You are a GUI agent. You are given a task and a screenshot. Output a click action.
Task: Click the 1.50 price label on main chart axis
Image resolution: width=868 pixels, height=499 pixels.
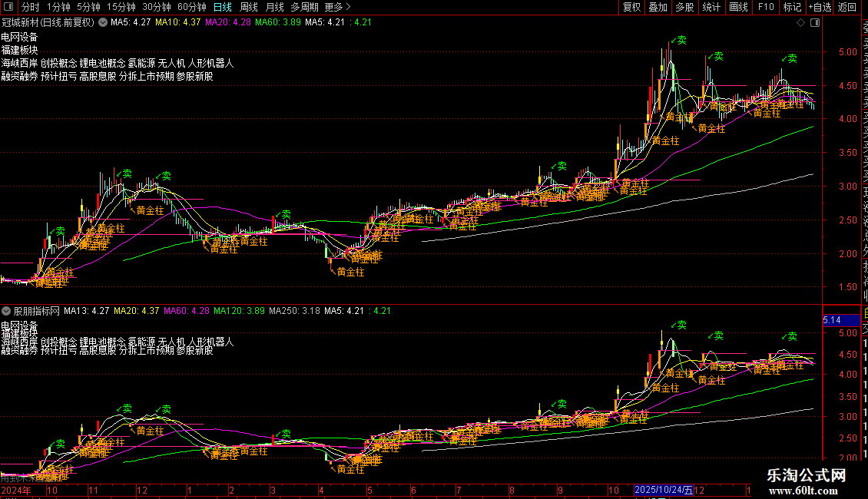[848, 287]
